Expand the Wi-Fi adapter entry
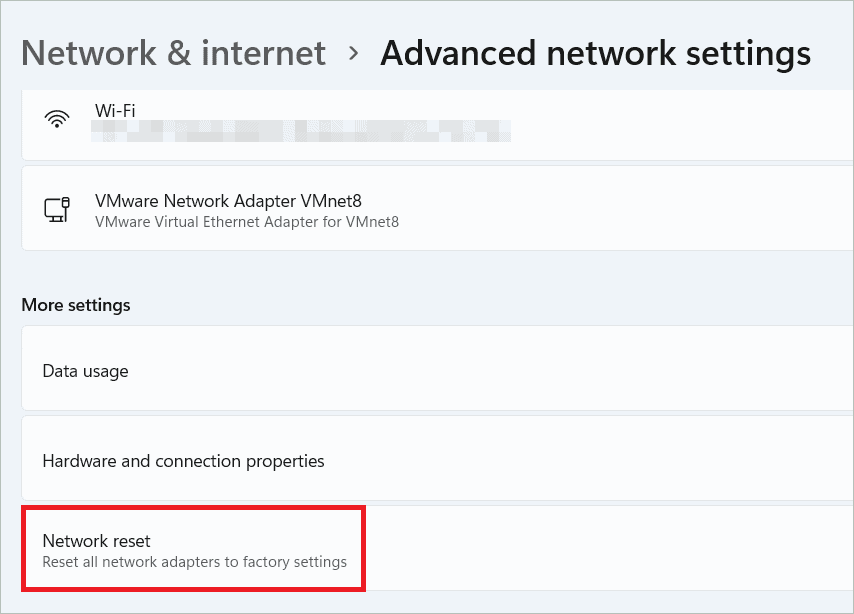This screenshot has height=614, width=854. pos(430,124)
